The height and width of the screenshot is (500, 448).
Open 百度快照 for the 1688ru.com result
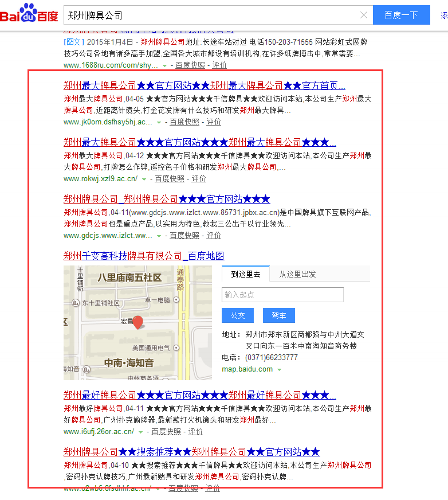point(190,65)
